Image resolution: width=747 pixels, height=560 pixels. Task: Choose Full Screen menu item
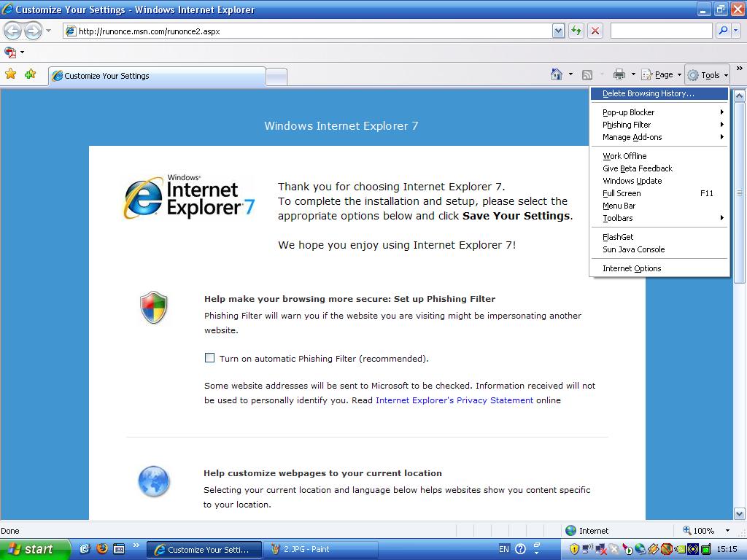[659, 193]
